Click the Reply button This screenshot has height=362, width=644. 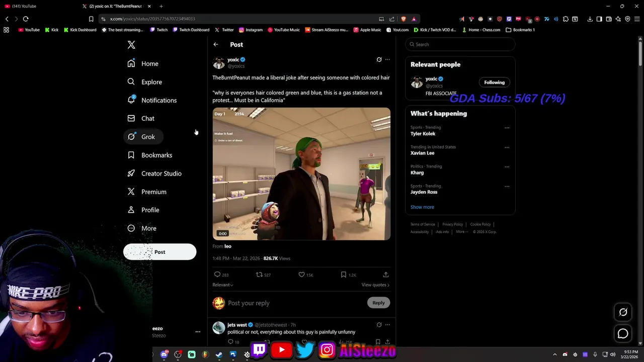[378, 303]
